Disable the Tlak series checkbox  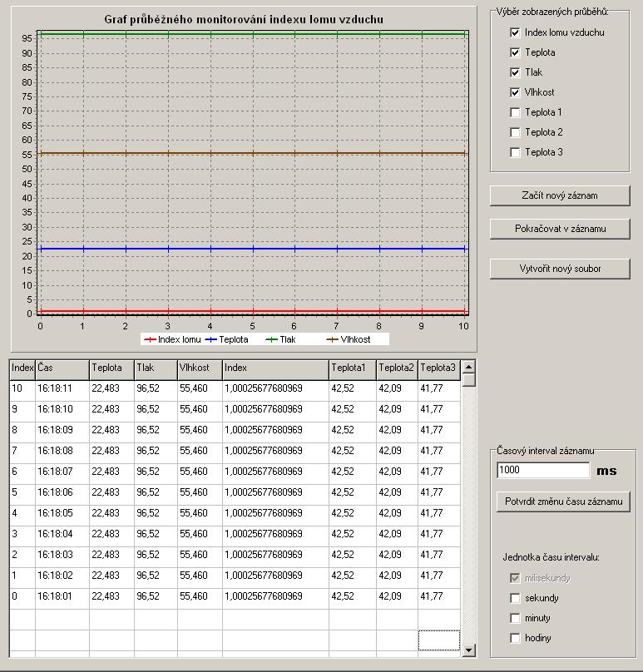pos(515,72)
